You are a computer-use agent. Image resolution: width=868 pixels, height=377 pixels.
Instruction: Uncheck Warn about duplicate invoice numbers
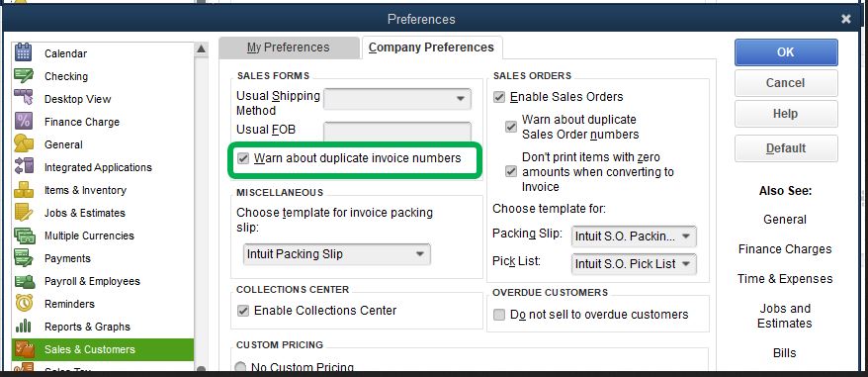243,158
